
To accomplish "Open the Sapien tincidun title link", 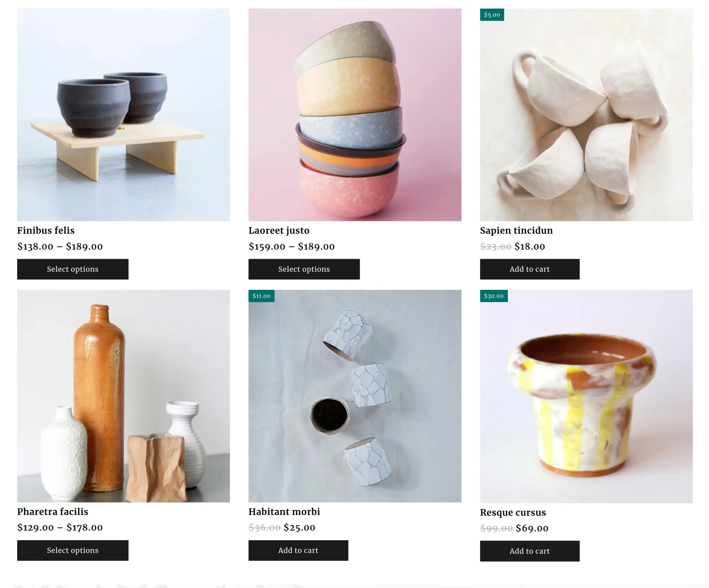I will (x=516, y=231).
